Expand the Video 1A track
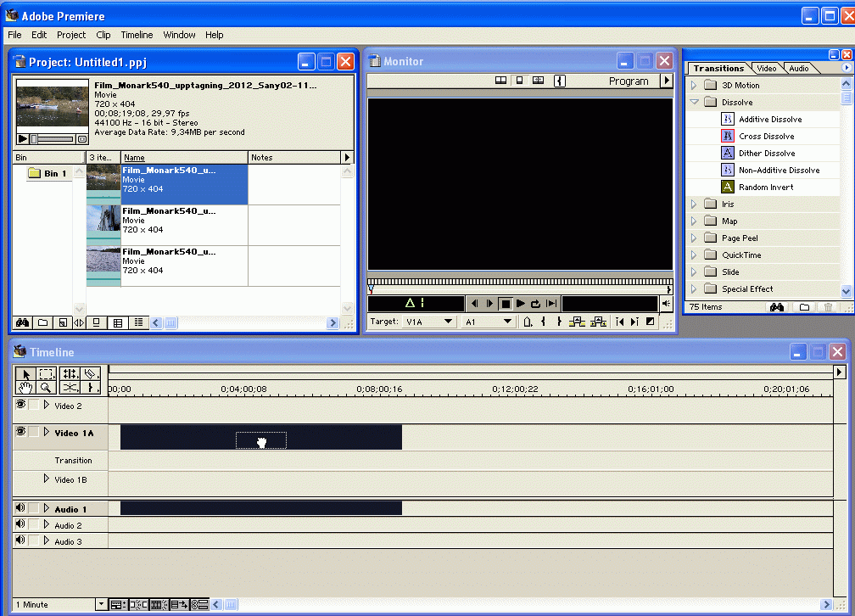Screen dimensions: 855x616 pyautogui.click(x=47, y=432)
